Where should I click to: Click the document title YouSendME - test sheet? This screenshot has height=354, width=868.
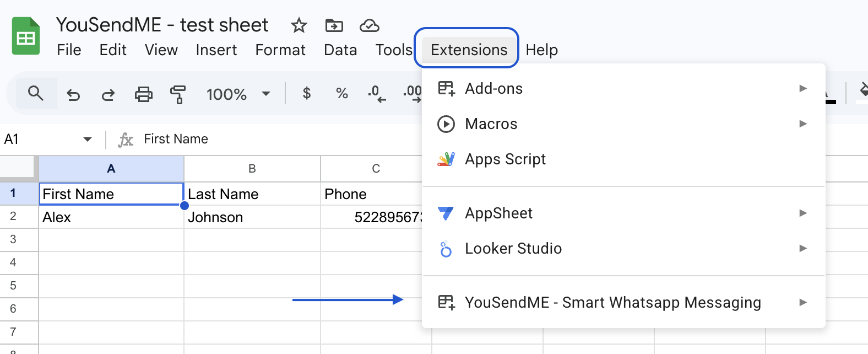click(x=162, y=25)
